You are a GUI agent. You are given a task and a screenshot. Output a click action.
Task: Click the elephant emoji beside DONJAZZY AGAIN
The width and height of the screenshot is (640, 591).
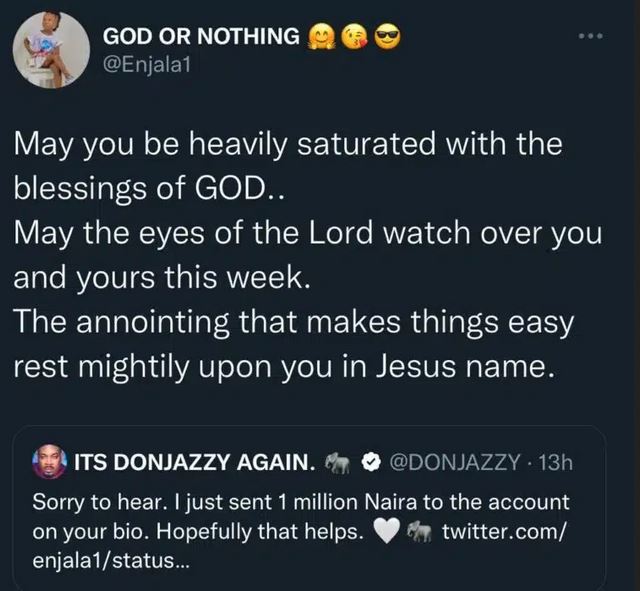click(x=337, y=464)
